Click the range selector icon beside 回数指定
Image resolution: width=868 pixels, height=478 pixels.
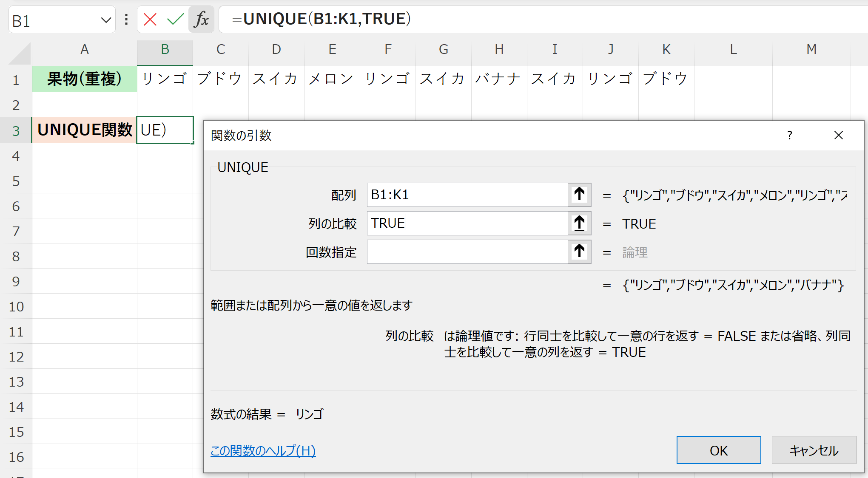click(x=579, y=252)
